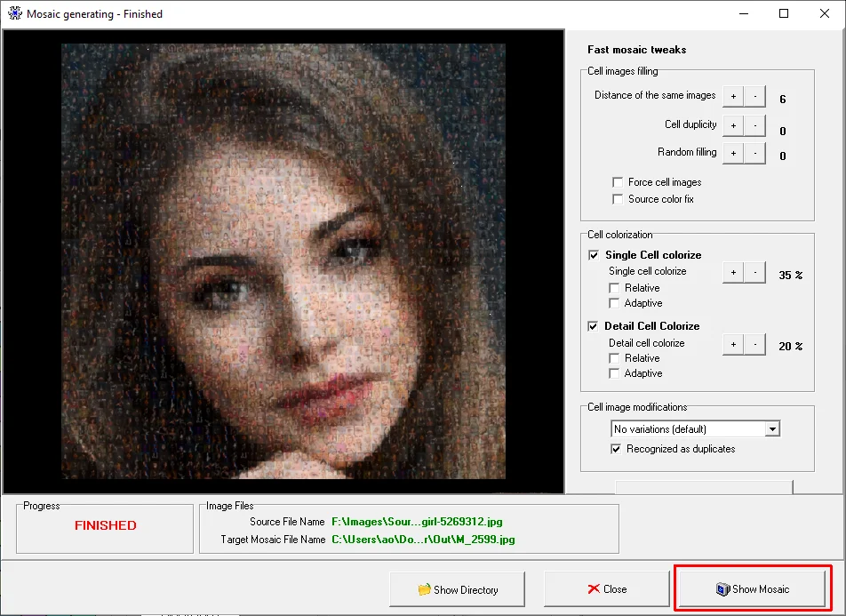This screenshot has width=846, height=616.
Task: Click the red X Close button
Action: tap(606, 589)
